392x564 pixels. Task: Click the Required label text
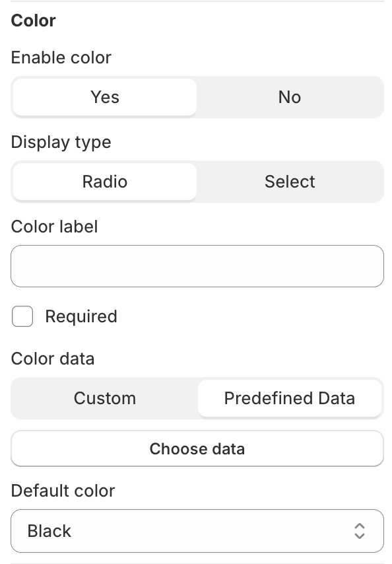(x=81, y=316)
